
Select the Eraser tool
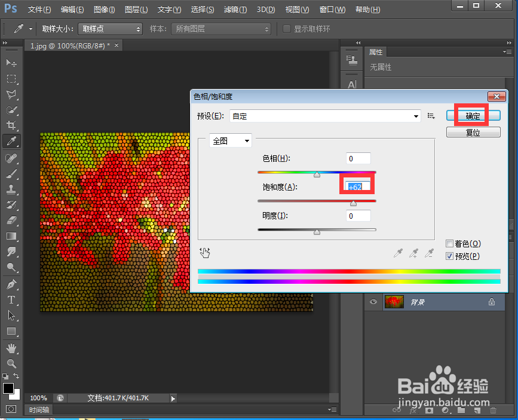pyautogui.click(x=11, y=220)
